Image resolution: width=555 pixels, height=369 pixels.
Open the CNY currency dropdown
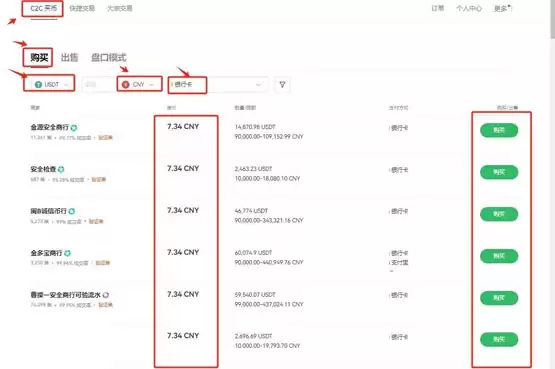pos(139,85)
